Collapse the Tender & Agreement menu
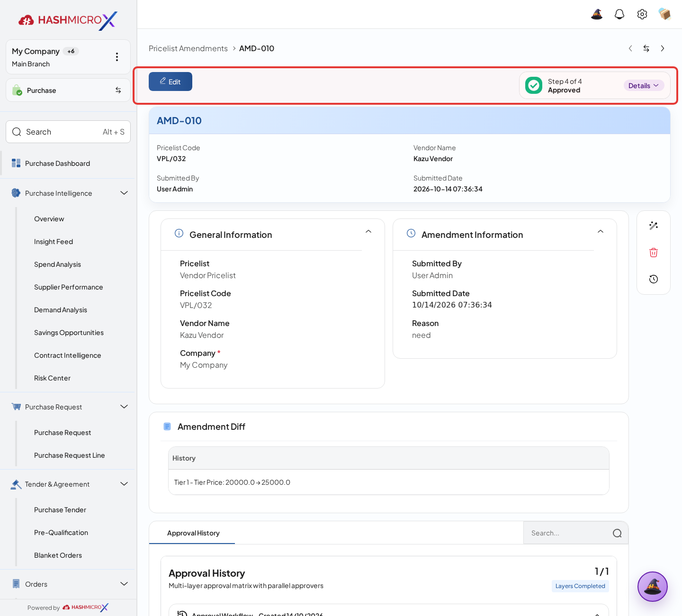 [124, 484]
